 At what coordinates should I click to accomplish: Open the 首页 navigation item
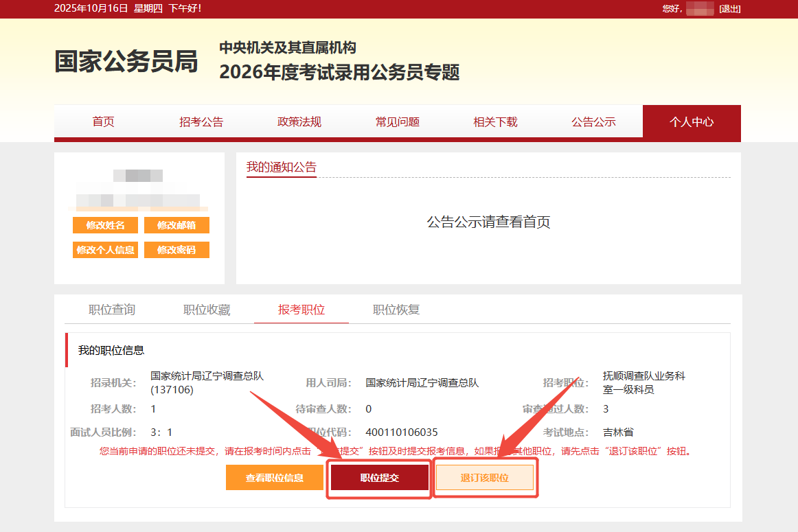pyautogui.click(x=103, y=122)
